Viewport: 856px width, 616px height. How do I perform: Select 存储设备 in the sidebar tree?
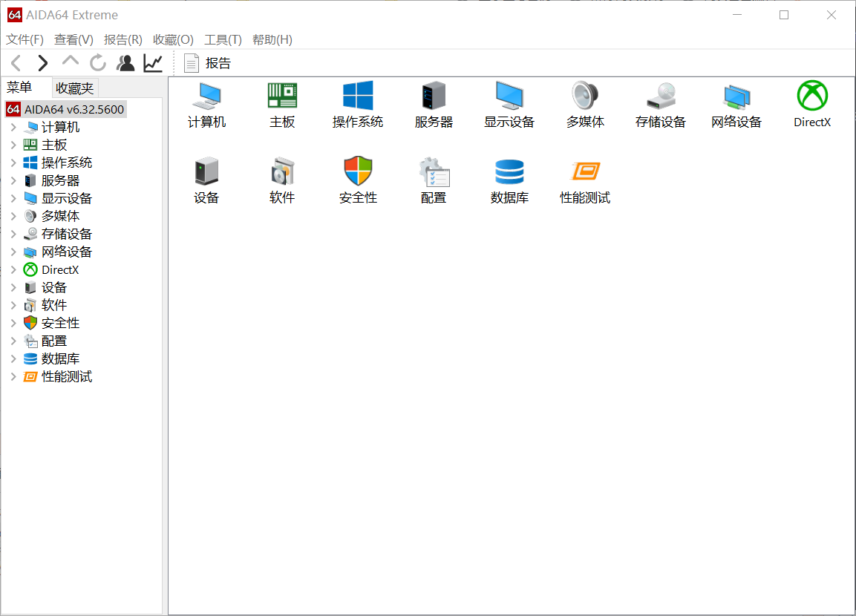[67, 234]
